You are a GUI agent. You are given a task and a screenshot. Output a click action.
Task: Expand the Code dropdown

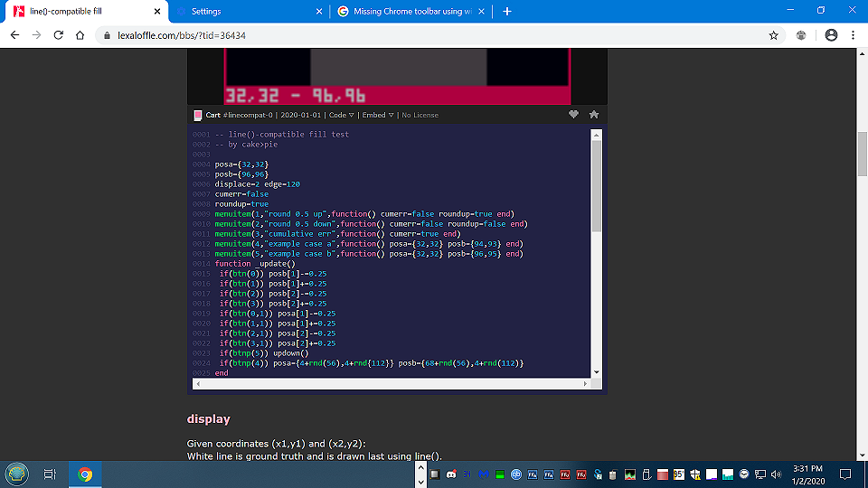341,115
